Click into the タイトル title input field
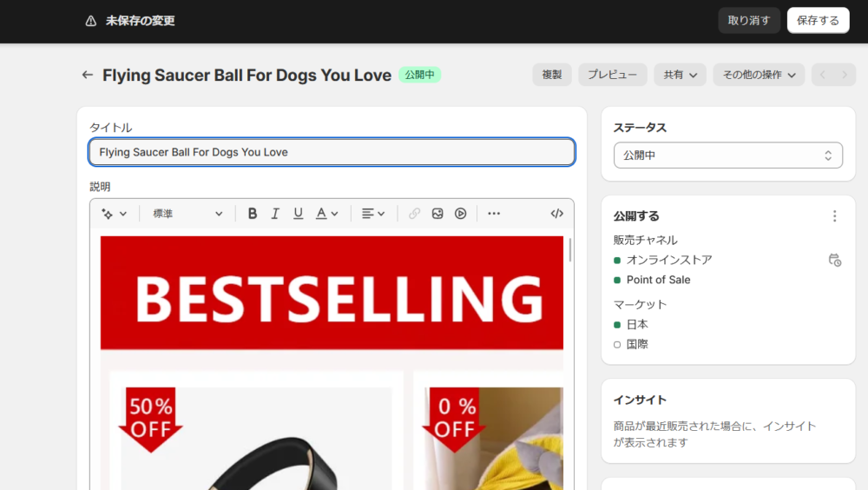This screenshot has height=490, width=868. click(x=332, y=152)
